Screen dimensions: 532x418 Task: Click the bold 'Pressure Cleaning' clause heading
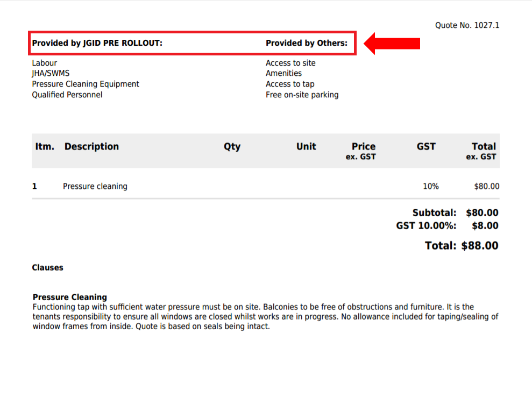point(70,297)
